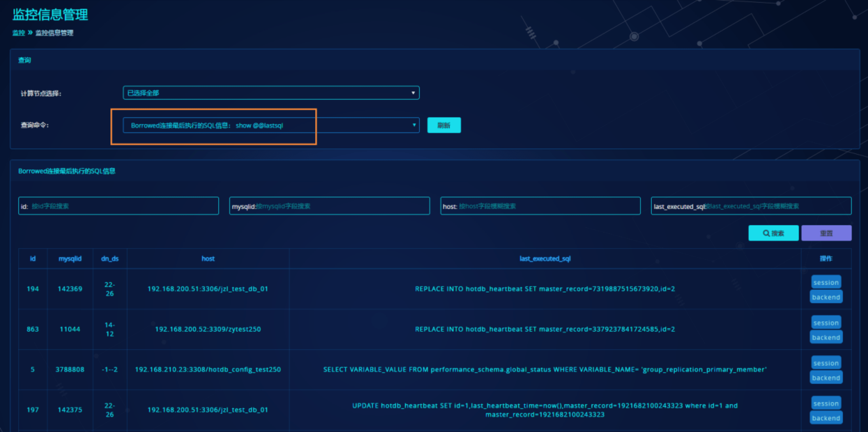Click the cyan refresh button

point(443,125)
